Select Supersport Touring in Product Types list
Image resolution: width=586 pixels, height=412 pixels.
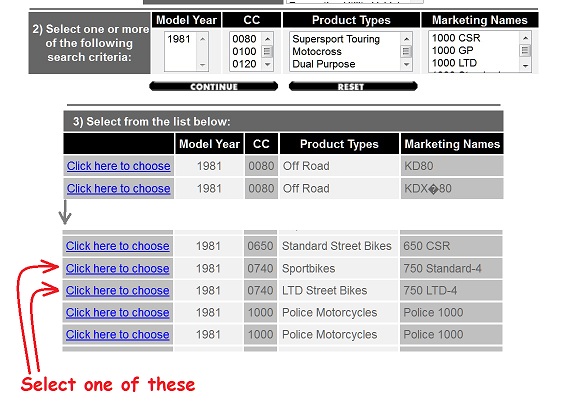(x=336, y=39)
